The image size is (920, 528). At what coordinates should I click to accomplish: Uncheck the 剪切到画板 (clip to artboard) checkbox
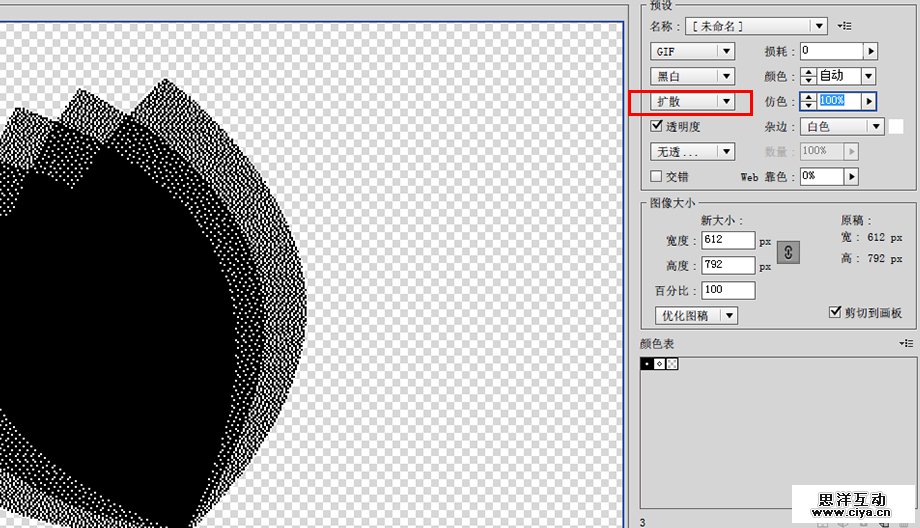[x=836, y=312]
